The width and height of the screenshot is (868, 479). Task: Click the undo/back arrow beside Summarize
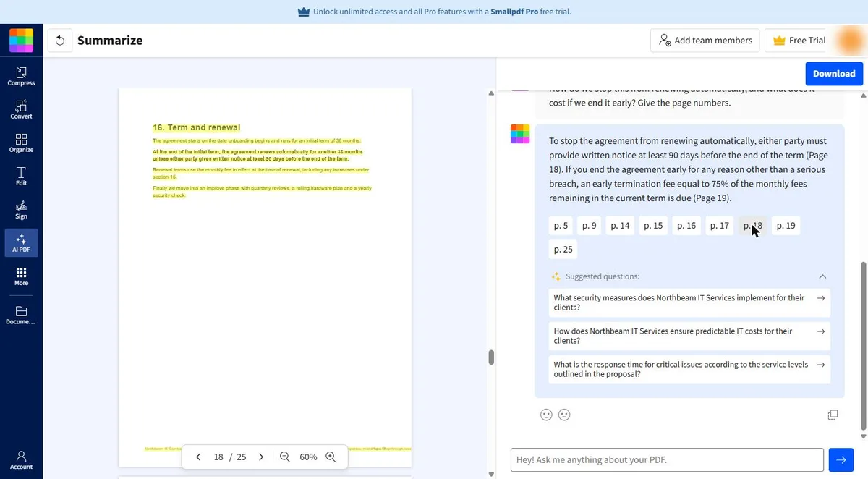click(60, 41)
